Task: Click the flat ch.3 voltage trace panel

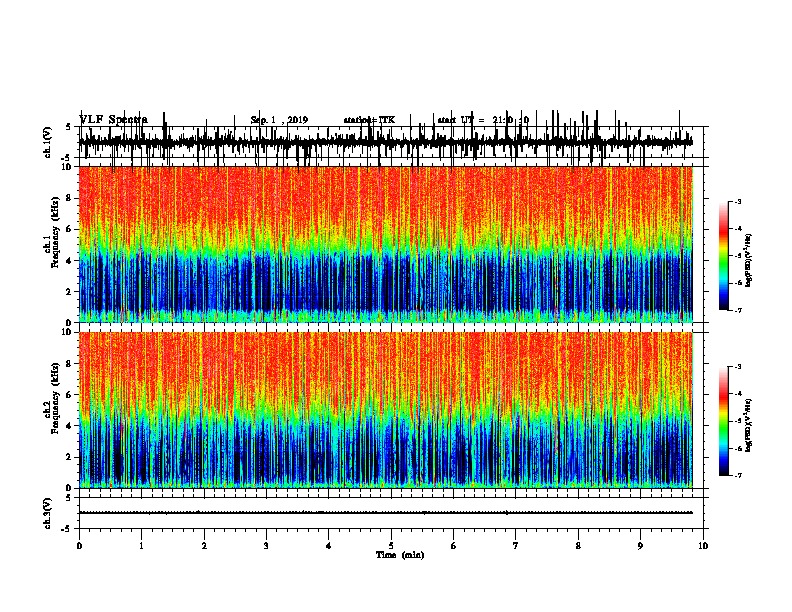Action: [x=390, y=513]
